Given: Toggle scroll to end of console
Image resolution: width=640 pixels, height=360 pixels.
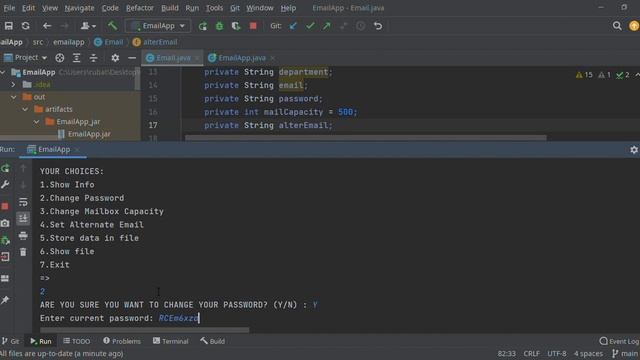Looking at the screenshot, I should click(23, 218).
